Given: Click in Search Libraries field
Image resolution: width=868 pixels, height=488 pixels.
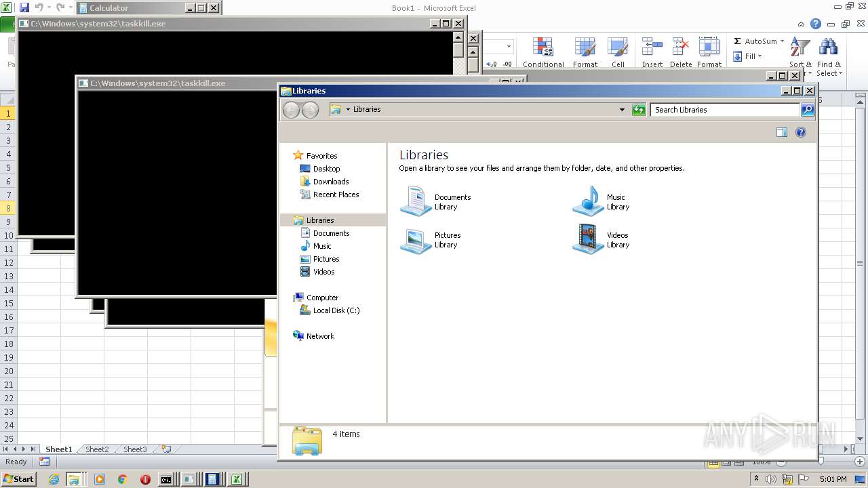Looking at the screenshot, I should (x=725, y=110).
